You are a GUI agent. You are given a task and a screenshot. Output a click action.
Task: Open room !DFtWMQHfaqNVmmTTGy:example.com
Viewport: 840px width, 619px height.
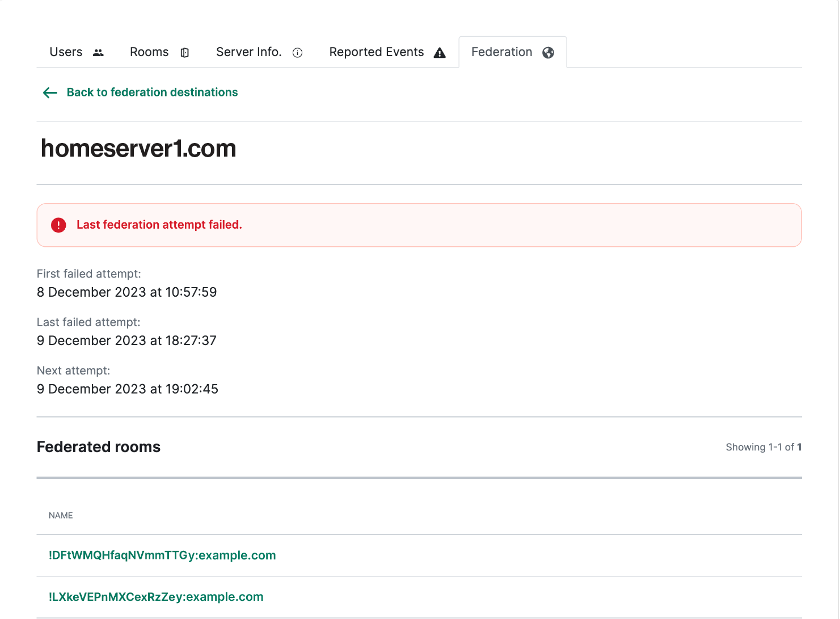pos(162,555)
